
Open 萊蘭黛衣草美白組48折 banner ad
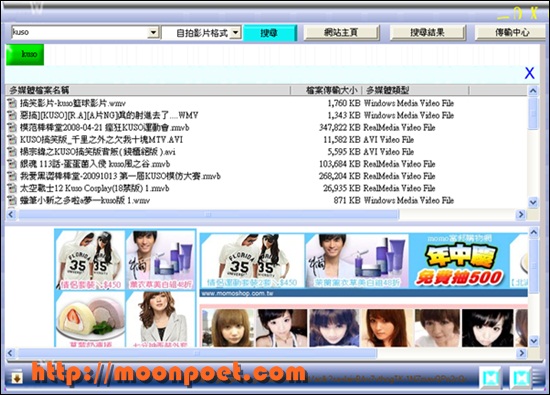tap(357, 261)
